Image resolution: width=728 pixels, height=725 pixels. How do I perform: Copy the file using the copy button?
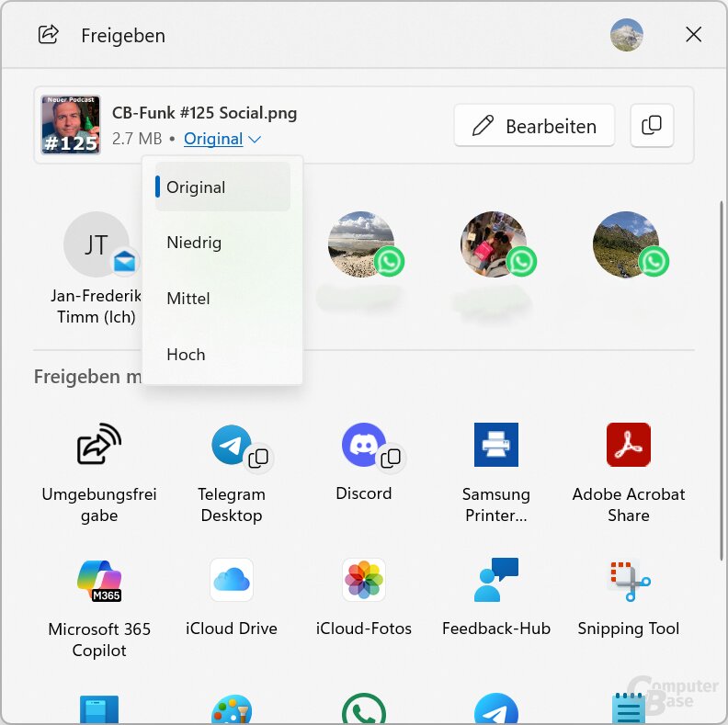point(652,125)
